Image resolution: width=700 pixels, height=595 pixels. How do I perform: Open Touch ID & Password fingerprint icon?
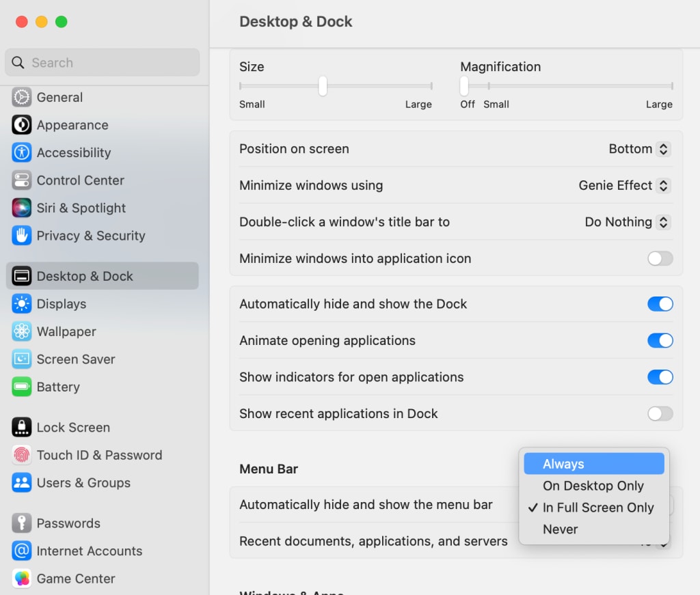tap(22, 455)
